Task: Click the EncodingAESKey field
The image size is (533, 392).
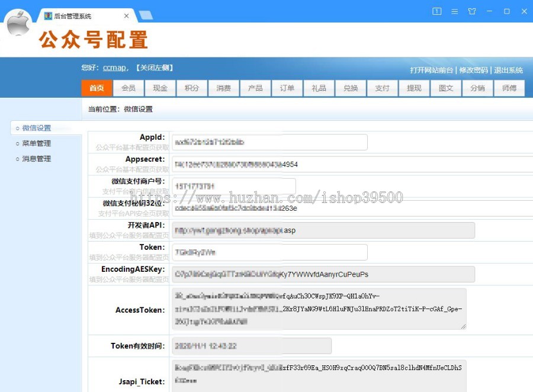Action: pyautogui.click(x=323, y=274)
